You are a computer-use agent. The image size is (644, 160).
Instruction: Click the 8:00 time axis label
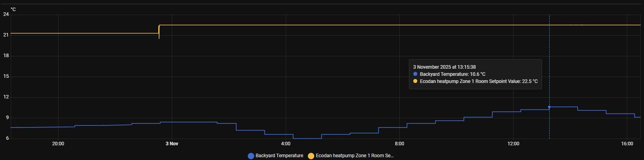(399, 144)
